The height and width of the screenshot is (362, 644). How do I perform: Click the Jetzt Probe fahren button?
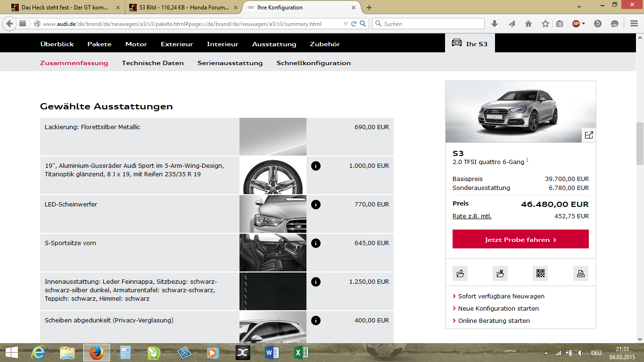coord(520,239)
